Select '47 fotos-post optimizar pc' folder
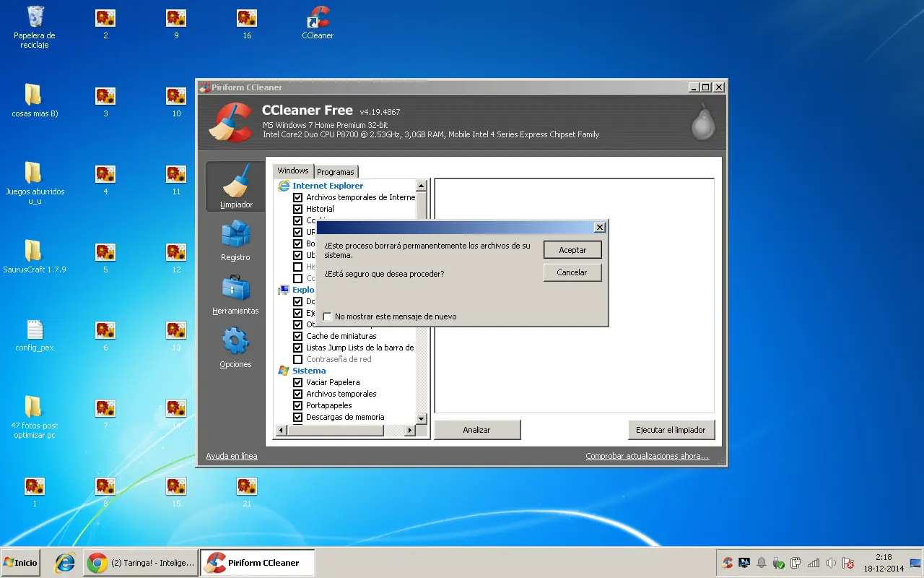 click(x=35, y=418)
